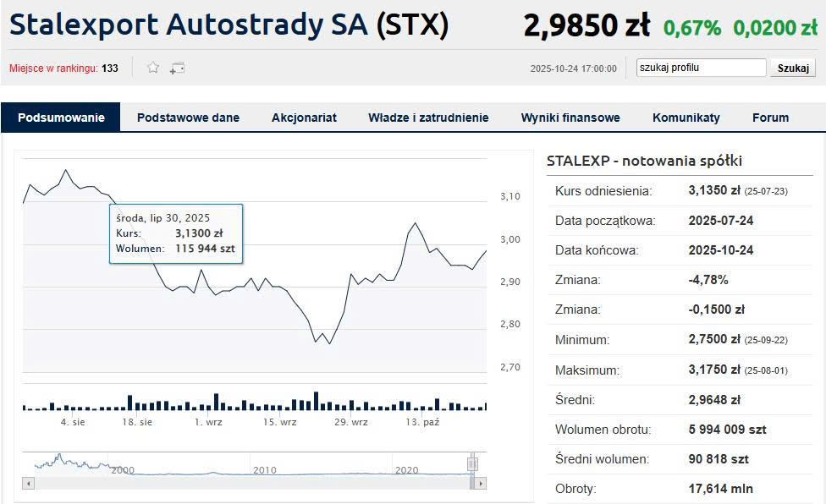Open Władze i zatrudnienie tab
The image size is (826, 504).
coord(428,118)
